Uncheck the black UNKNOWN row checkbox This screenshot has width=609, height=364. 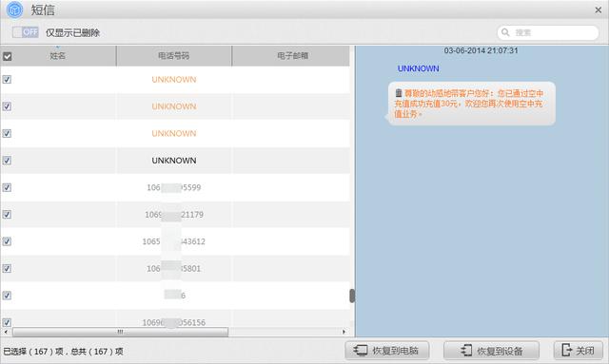[x=7, y=161]
